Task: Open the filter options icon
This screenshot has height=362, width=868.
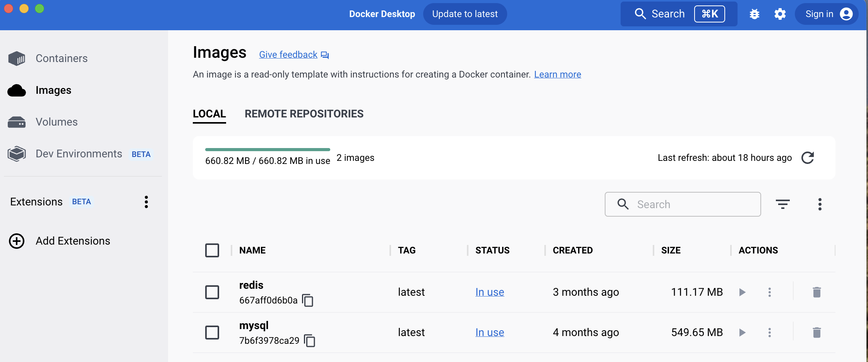Action: (783, 204)
